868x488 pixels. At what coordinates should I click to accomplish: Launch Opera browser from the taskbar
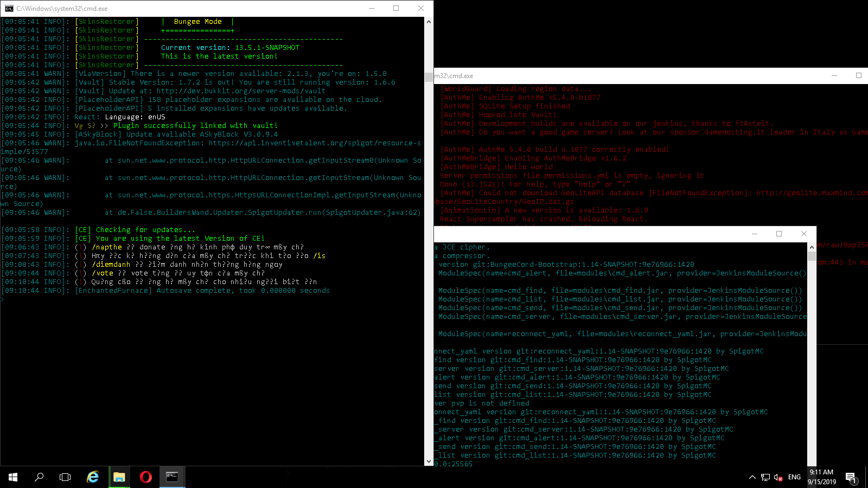145,477
